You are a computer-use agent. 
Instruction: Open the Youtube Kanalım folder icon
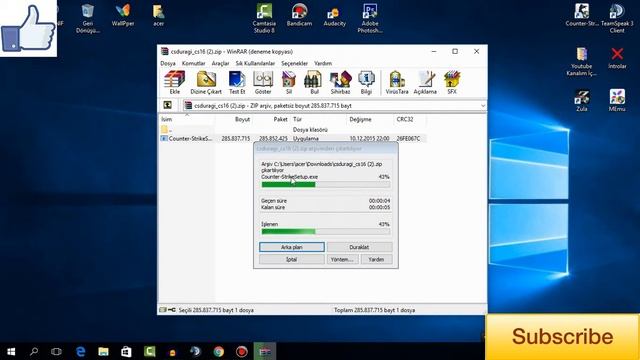point(582,61)
